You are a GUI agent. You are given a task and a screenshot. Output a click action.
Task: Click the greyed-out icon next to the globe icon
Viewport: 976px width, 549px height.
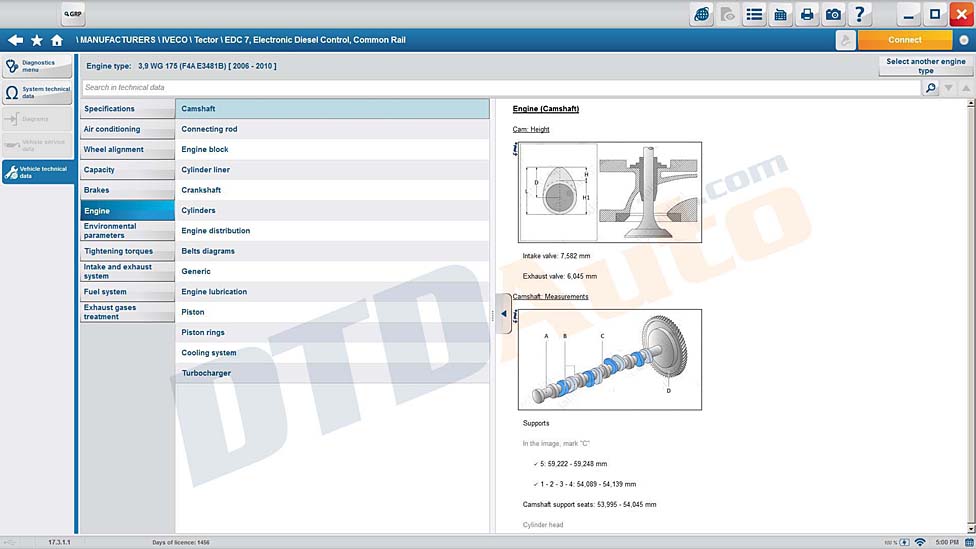click(728, 14)
